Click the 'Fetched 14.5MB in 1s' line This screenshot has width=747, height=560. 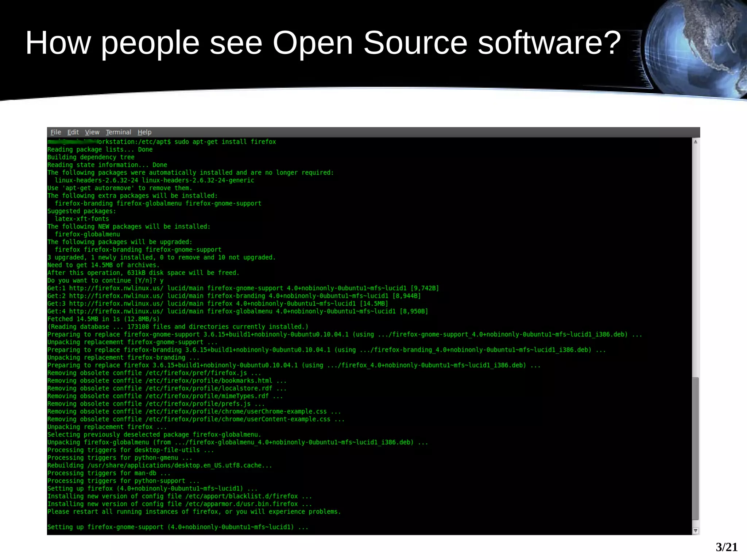pos(103,319)
